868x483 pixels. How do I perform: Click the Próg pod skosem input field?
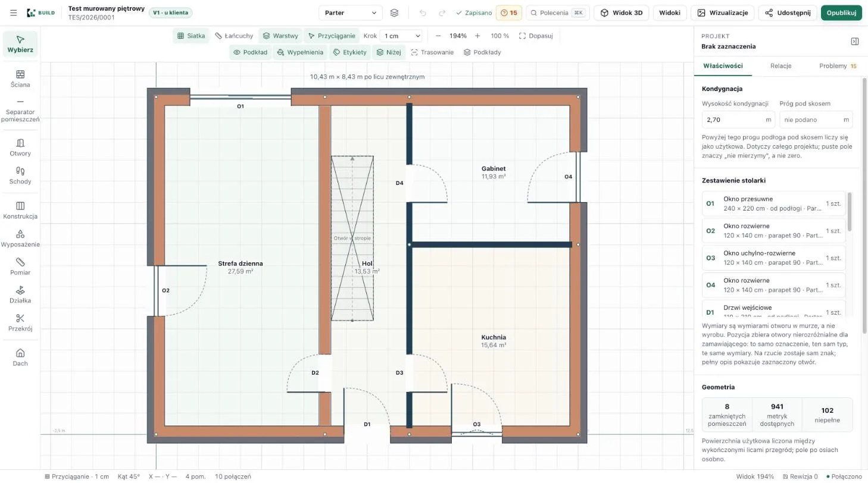[816, 120]
